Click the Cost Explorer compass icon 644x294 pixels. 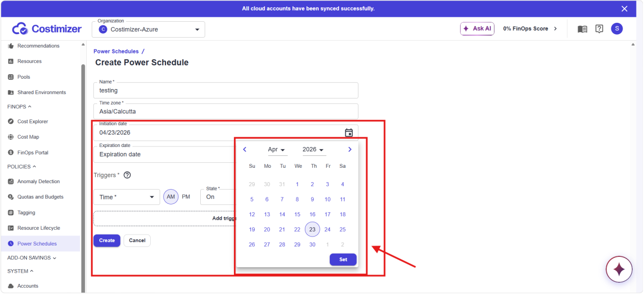(11, 122)
